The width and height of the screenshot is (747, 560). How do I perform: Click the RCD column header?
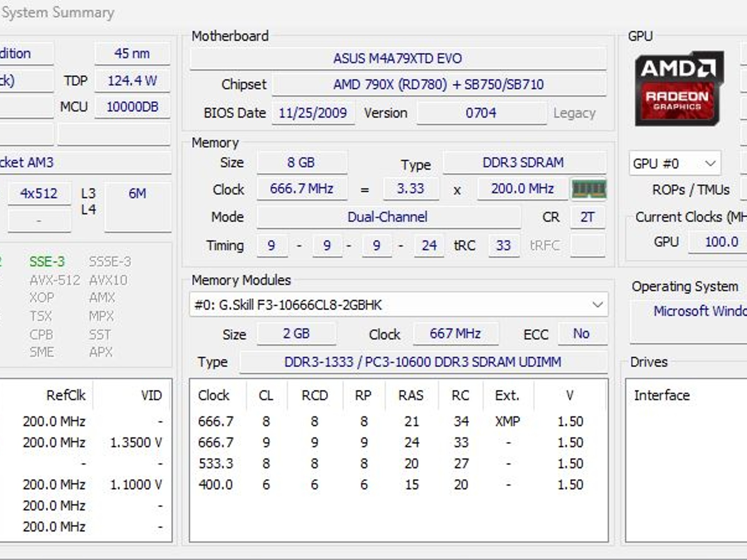pyautogui.click(x=315, y=396)
